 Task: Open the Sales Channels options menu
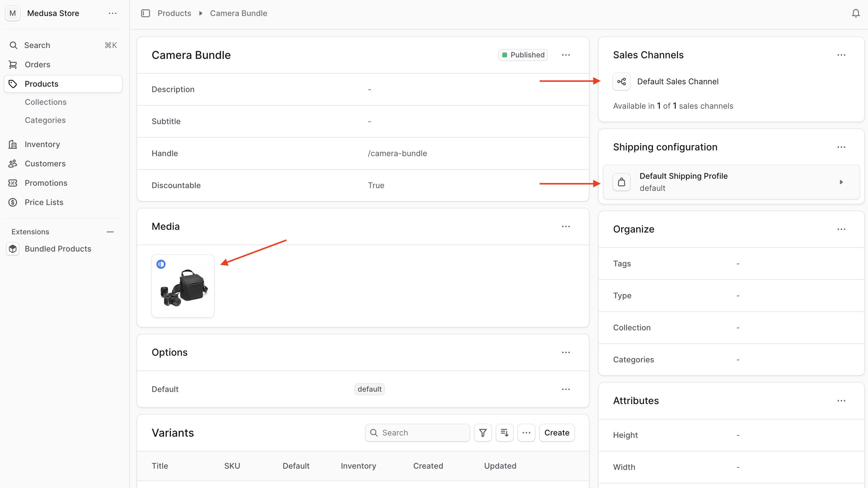(841, 55)
